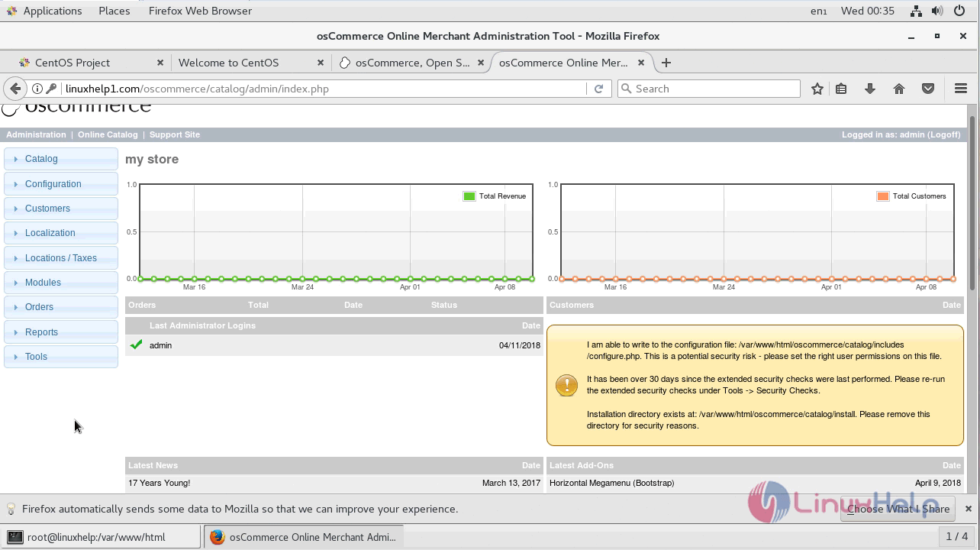Click green checkmark next to admin login

[136, 345]
